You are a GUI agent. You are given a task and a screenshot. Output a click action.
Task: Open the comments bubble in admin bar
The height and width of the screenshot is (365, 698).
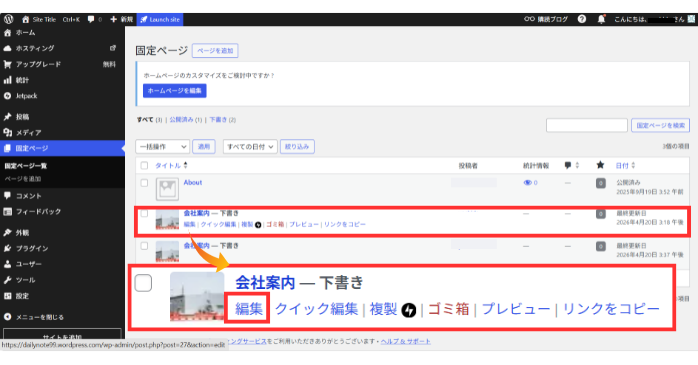click(91, 19)
